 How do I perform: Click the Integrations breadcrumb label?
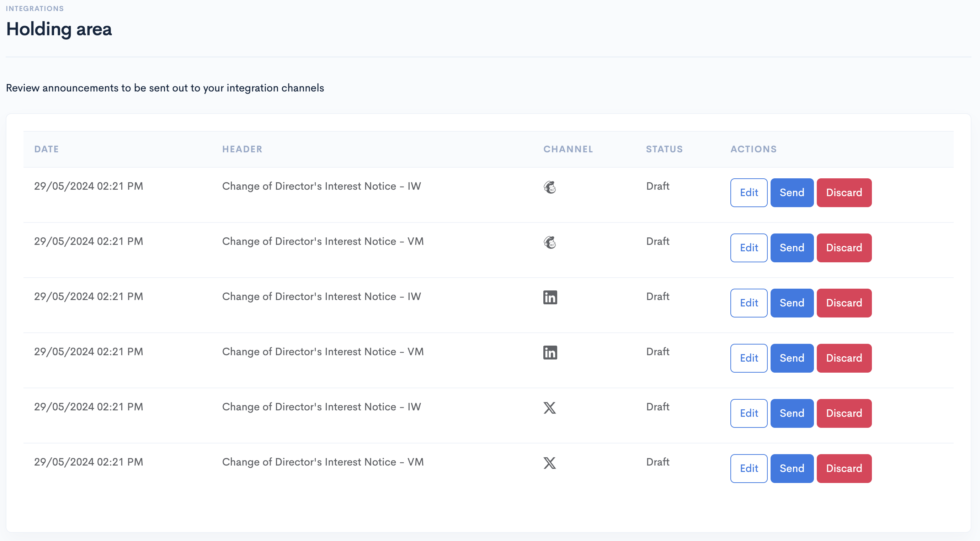(x=34, y=9)
